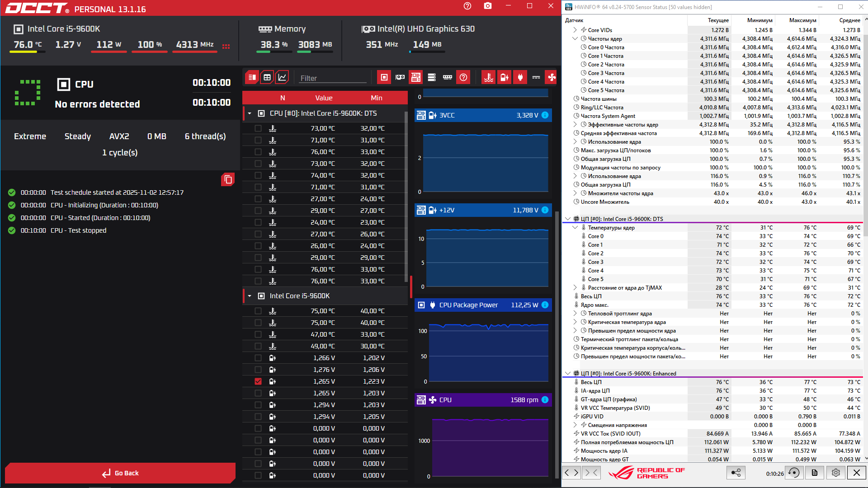Screen dimensions: 868x488
Task: Click the info button on CPU Package Power
Action: 545,305
